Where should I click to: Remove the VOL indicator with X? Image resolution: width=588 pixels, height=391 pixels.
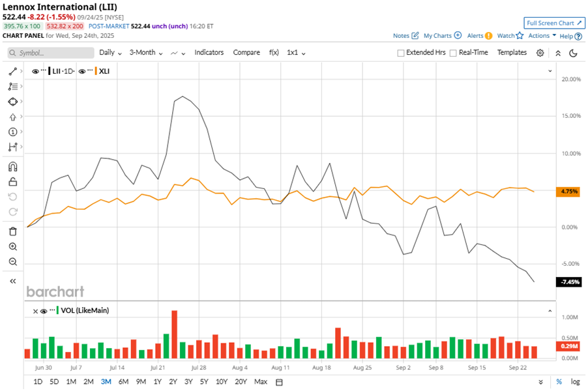[x=35, y=311]
